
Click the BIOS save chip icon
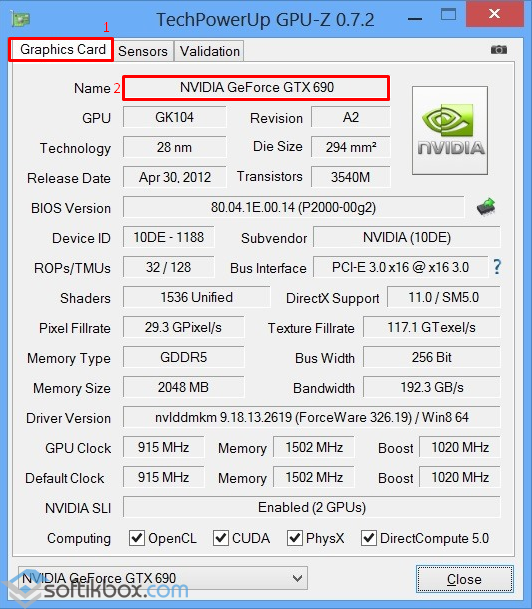coord(486,207)
